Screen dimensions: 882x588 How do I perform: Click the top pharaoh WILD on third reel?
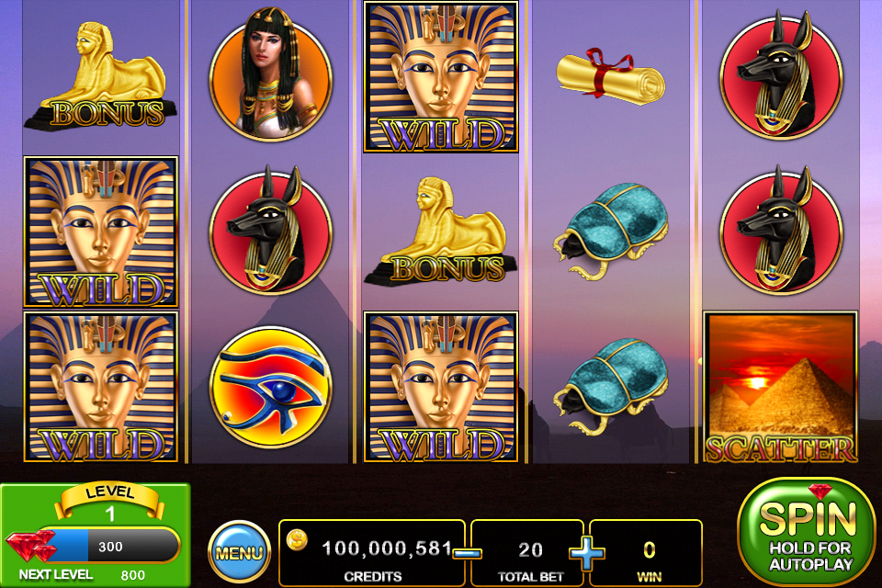[x=441, y=76]
